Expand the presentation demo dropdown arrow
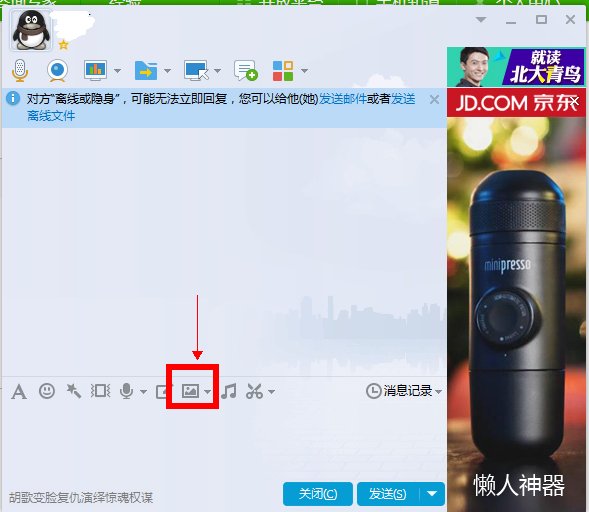The image size is (589, 512). pos(117,71)
